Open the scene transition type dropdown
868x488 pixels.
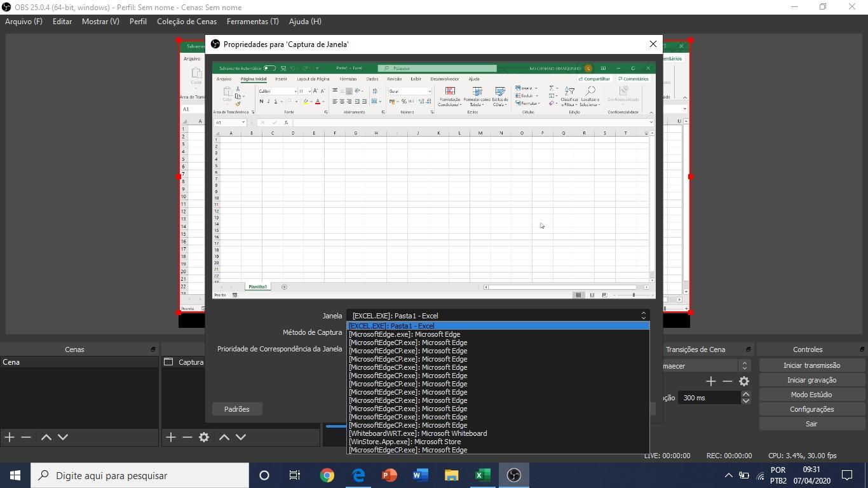[744, 366]
